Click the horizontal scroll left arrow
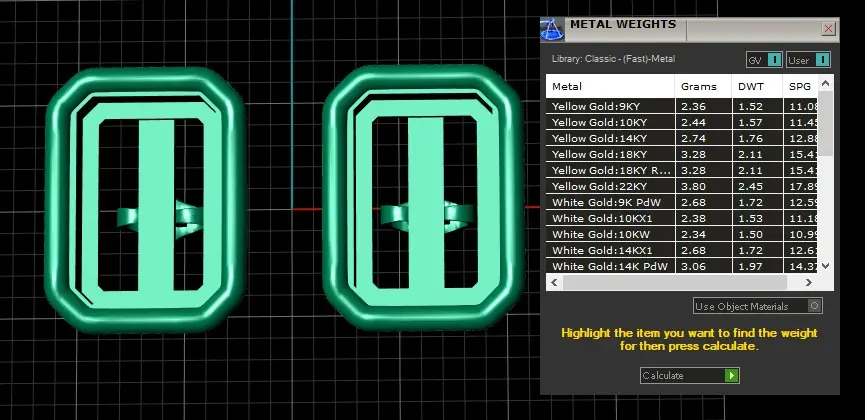 (554, 282)
